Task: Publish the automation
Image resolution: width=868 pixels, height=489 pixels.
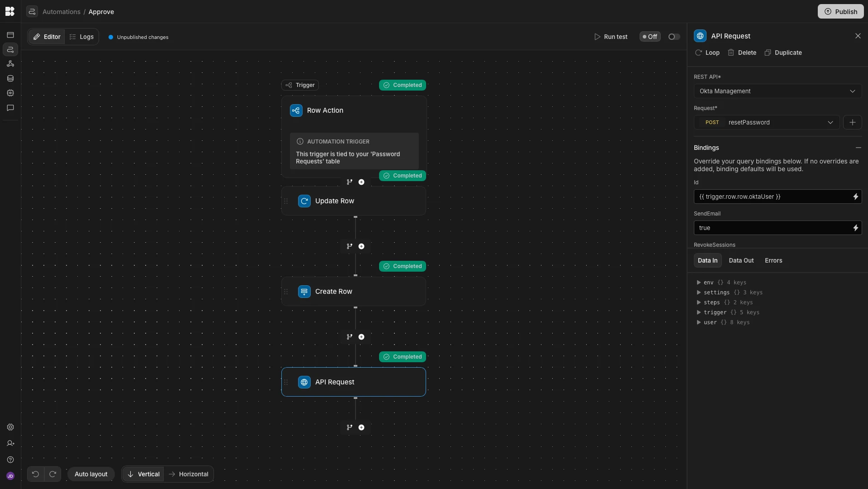Action: click(840, 11)
